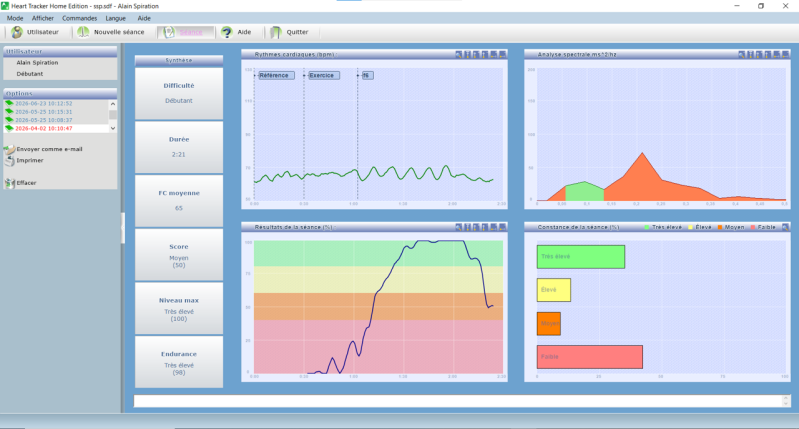Click the Quitter toolbar icon

click(276, 32)
